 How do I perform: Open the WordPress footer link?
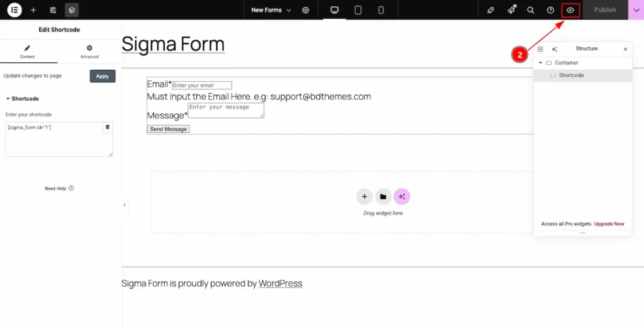pyautogui.click(x=280, y=283)
